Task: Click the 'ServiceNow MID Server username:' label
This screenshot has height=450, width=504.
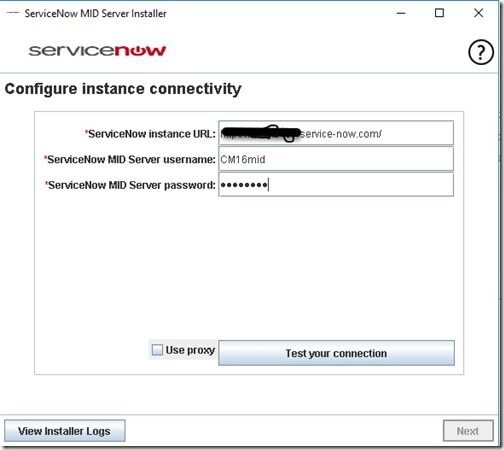Action: 130,159
